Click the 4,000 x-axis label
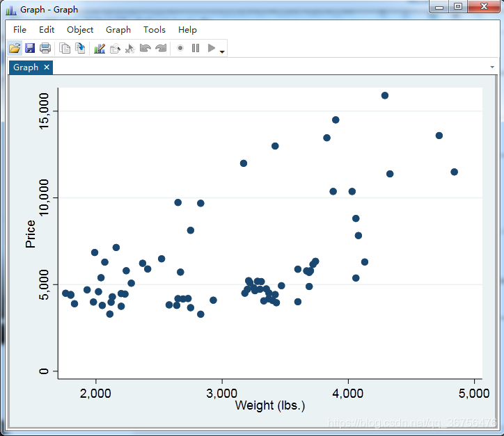 tap(348, 394)
